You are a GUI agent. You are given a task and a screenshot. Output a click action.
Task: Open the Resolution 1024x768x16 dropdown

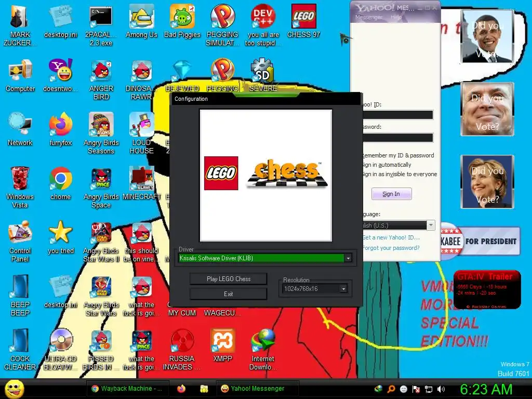(343, 289)
